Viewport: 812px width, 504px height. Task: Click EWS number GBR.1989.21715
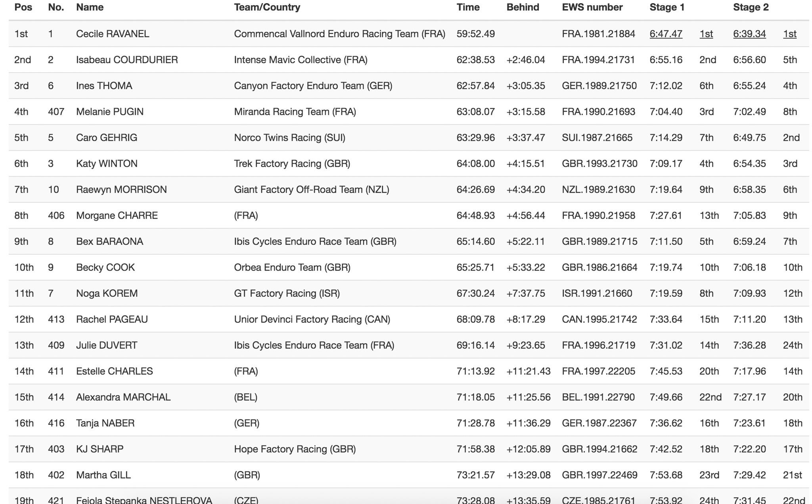(x=599, y=242)
